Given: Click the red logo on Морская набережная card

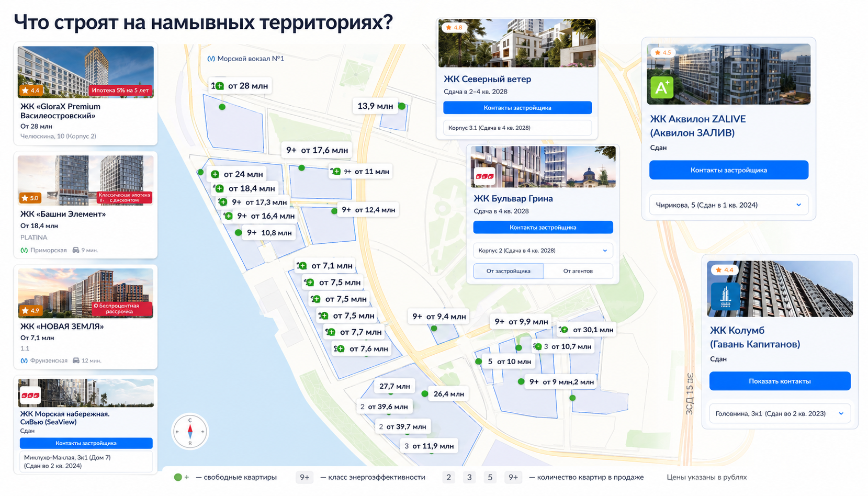Looking at the screenshot, I should [x=30, y=396].
